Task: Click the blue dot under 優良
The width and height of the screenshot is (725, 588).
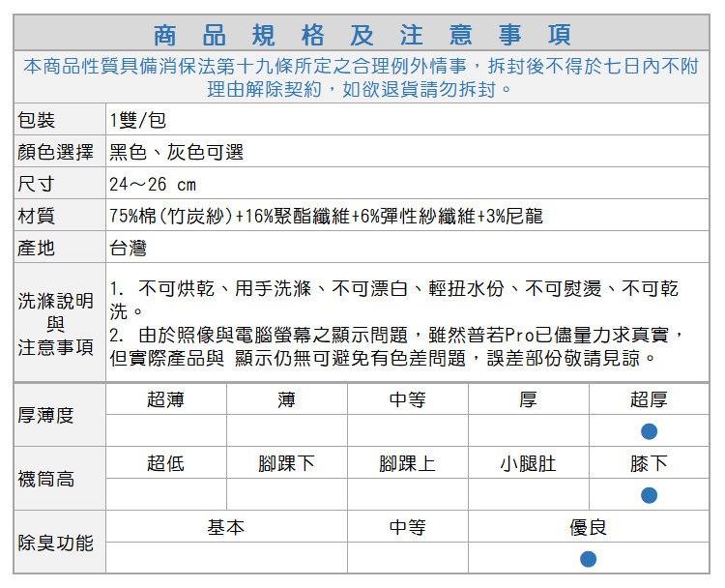Action: (588, 559)
